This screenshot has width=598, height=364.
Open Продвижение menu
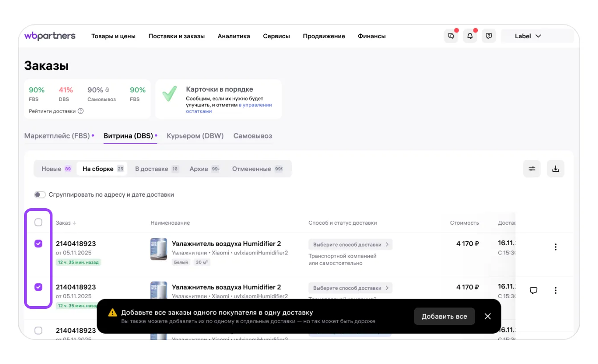[x=324, y=36]
